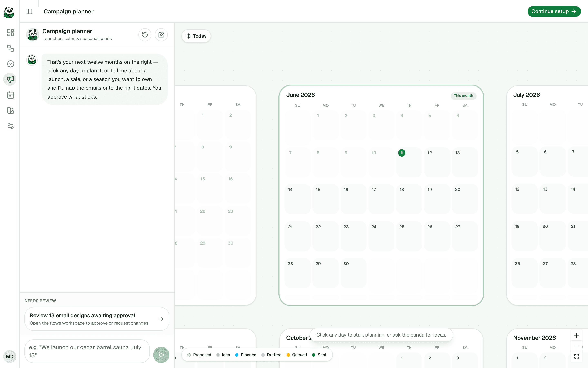Select June 12 in June 2026
The width and height of the screenshot is (588, 368).
tap(437, 162)
